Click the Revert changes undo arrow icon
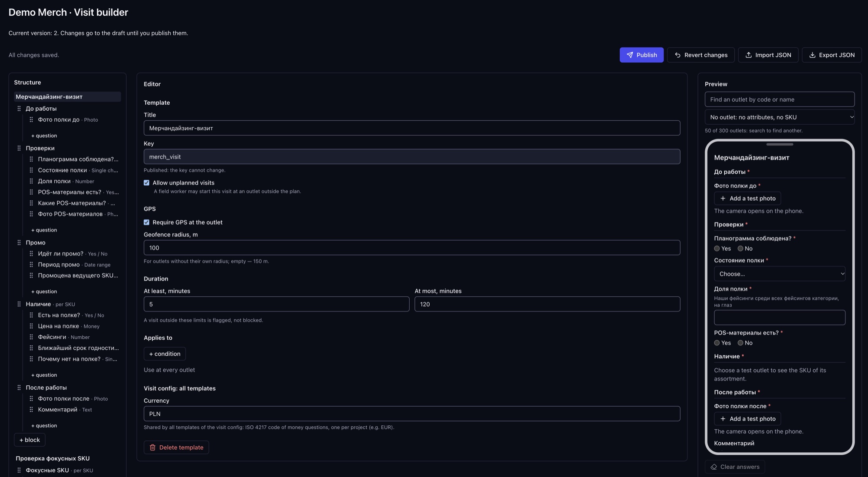The width and height of the screenshot is (868, 477). [x=677, y=55]
